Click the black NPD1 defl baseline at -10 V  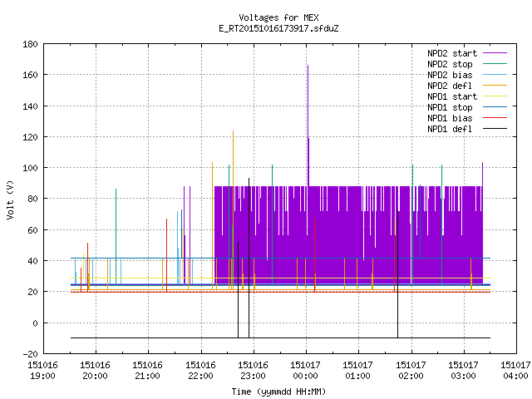(x=280, y=338)
